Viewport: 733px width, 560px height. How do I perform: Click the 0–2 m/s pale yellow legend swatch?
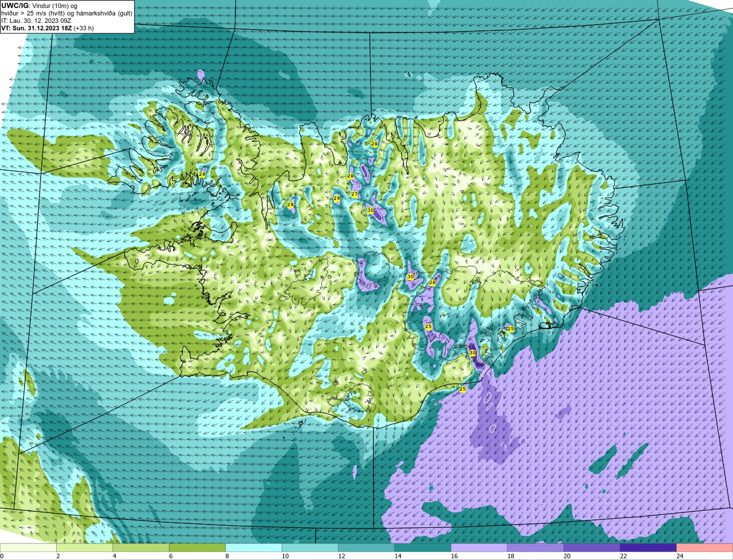pyautogui.click(x=28, y=547)
